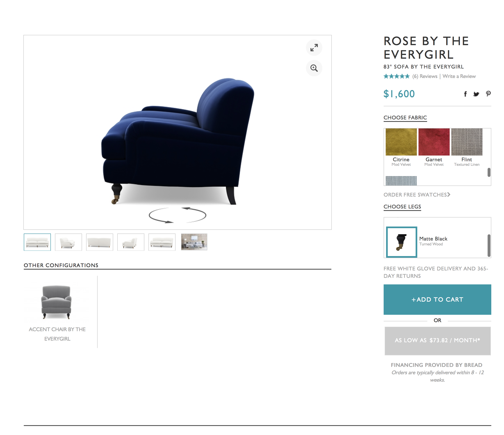Open the Choose Legs section heading
The width and height of the screenshot is (504, 435).
(x=402, y=207)
